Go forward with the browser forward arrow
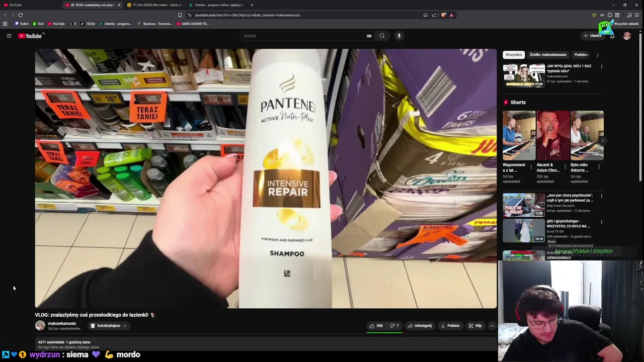The width and height of the screenshot is (644, 362). [x=13, y=15]
